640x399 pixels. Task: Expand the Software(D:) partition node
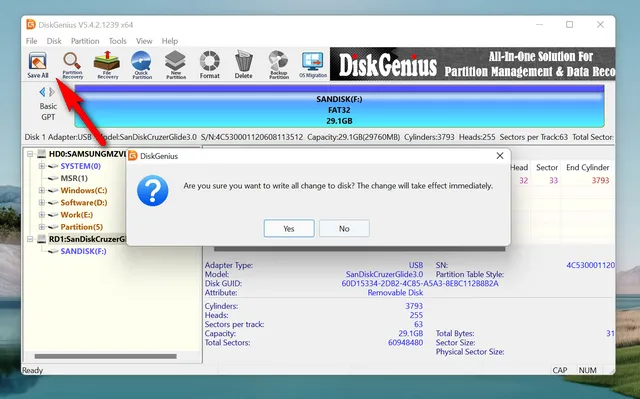point(42,203)
